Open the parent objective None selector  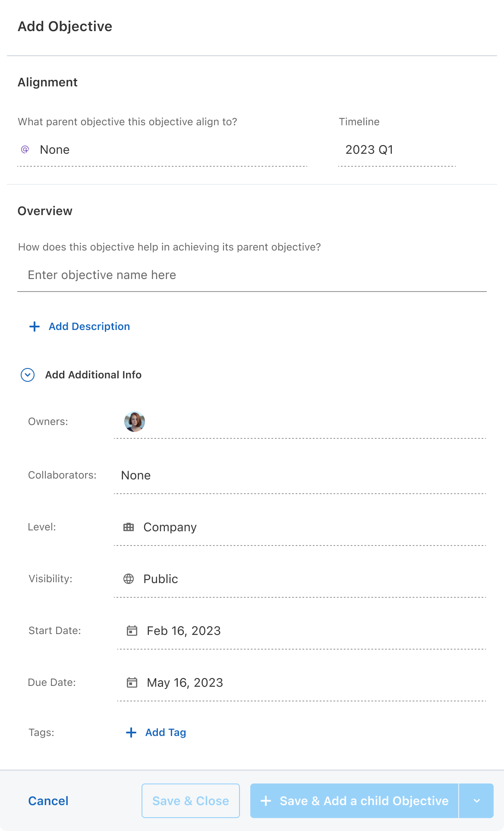point(162,150)
